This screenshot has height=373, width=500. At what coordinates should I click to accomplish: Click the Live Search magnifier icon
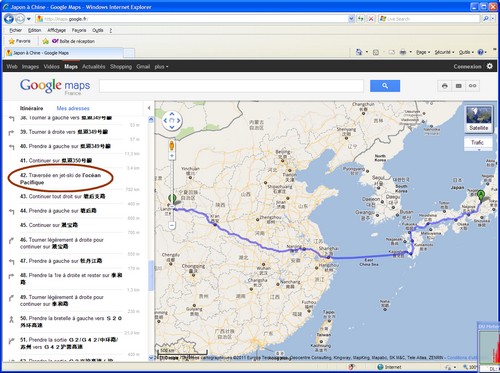[486, 19]
